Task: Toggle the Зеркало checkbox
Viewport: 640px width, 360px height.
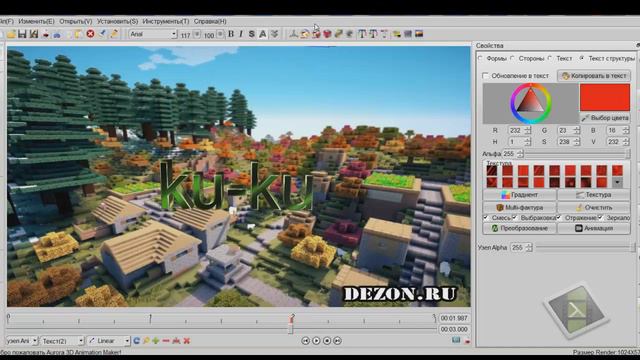Action: coord(600,218)
